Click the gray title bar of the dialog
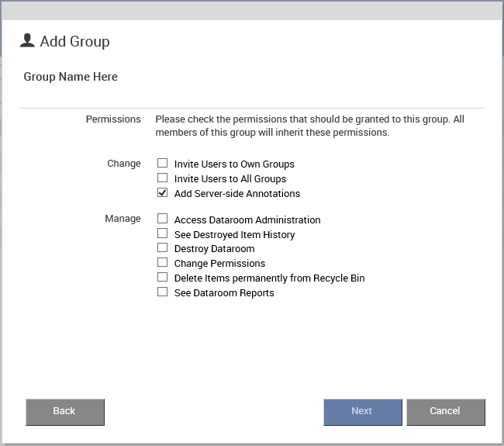This screenshot has height=446, width=504. [x=252, y=10]
